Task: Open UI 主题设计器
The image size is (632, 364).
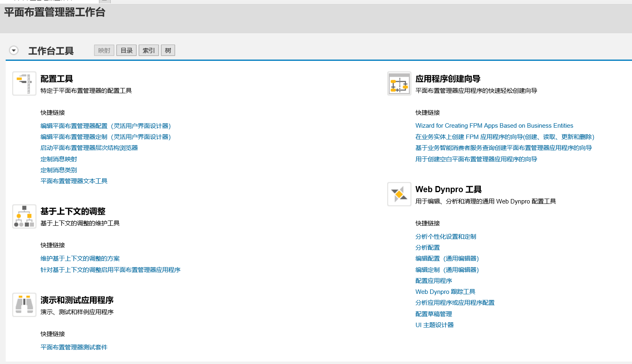Action: [x=434, y=325]
